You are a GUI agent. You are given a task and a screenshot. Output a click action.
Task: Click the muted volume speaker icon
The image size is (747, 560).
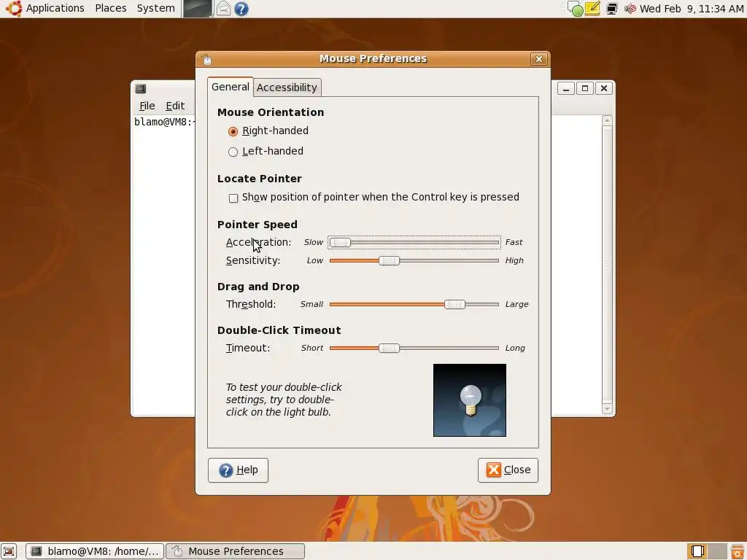tap(630, 9)
